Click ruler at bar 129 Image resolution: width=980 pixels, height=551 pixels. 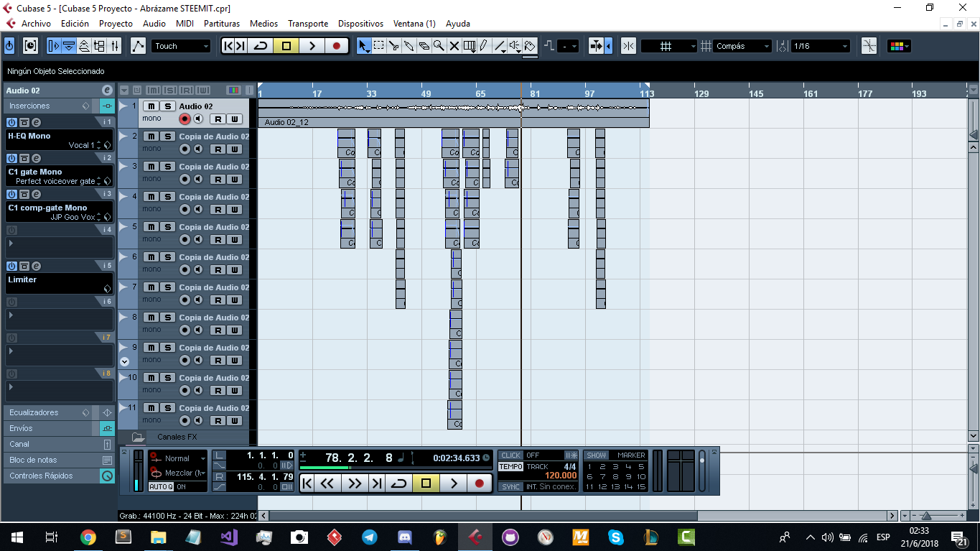701,94
